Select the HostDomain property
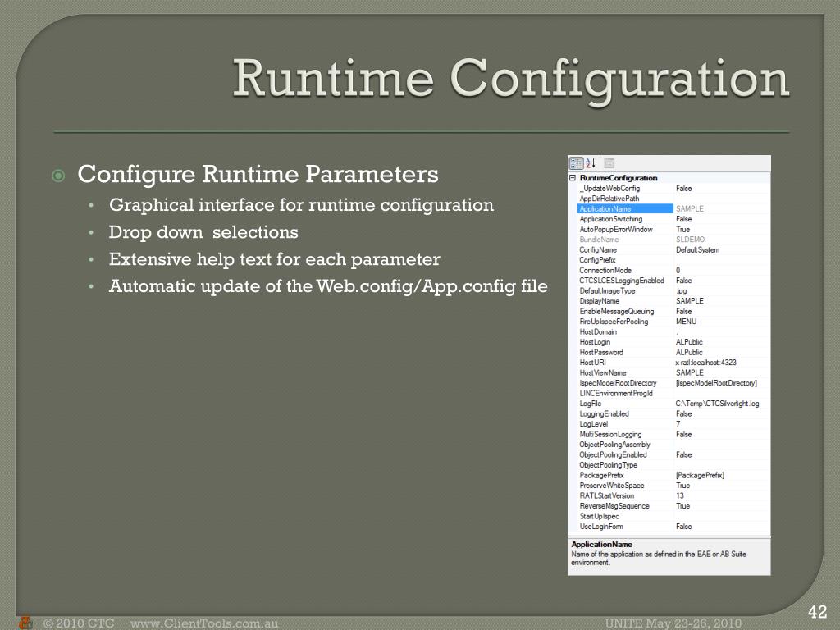This screenshot has height=630, width=840. pyautogui.click(x=598, y=331)
